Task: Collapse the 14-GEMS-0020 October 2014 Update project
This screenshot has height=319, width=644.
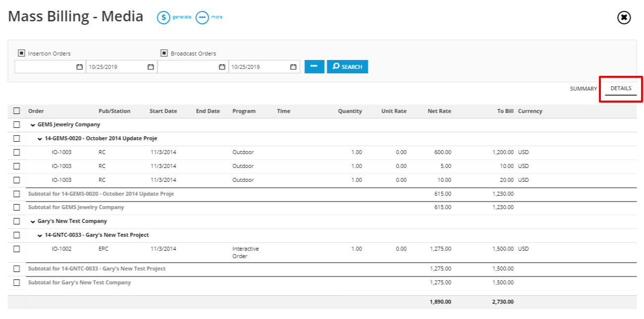Action: [x=40, y=139]
